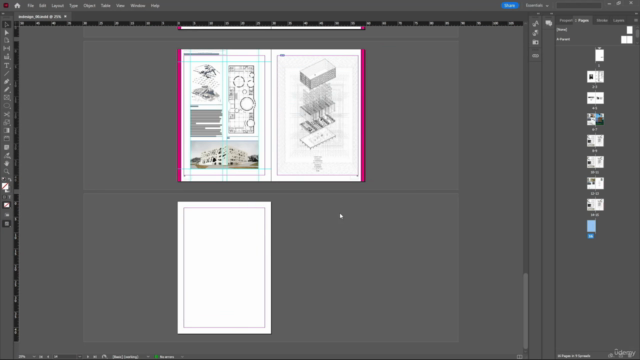Select the Type tool
The width and height of the screenshot is (640, 360).
click(x=7, y=65)
